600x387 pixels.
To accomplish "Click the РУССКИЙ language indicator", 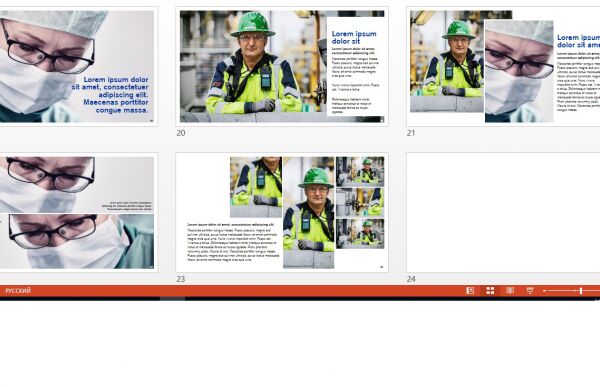I will (x=18, y=291).
